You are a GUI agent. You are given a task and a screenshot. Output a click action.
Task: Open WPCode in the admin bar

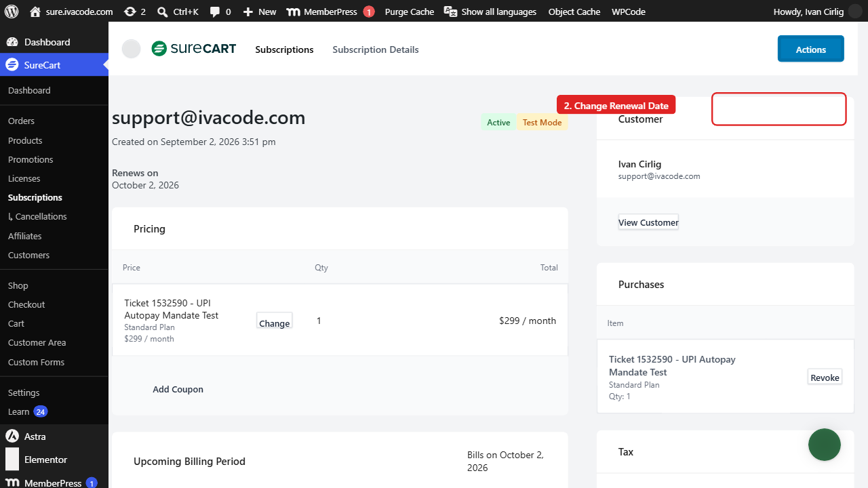click(x=629, y=12)
